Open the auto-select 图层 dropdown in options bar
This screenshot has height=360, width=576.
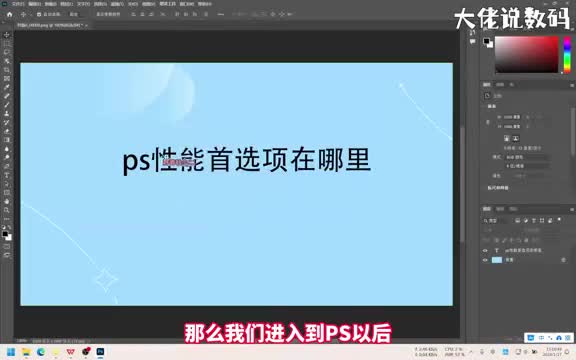click(x=75, y=14)
